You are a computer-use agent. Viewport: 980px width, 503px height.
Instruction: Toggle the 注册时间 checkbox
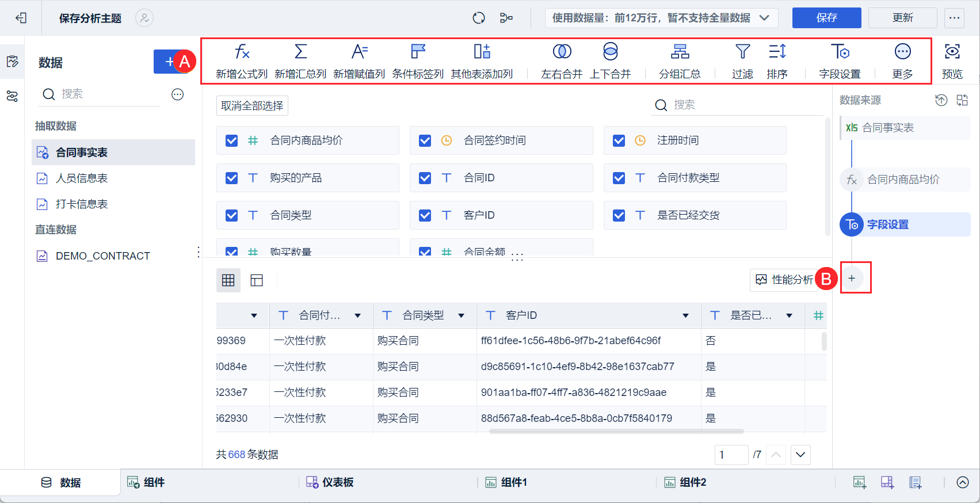[x=619, y=141]
